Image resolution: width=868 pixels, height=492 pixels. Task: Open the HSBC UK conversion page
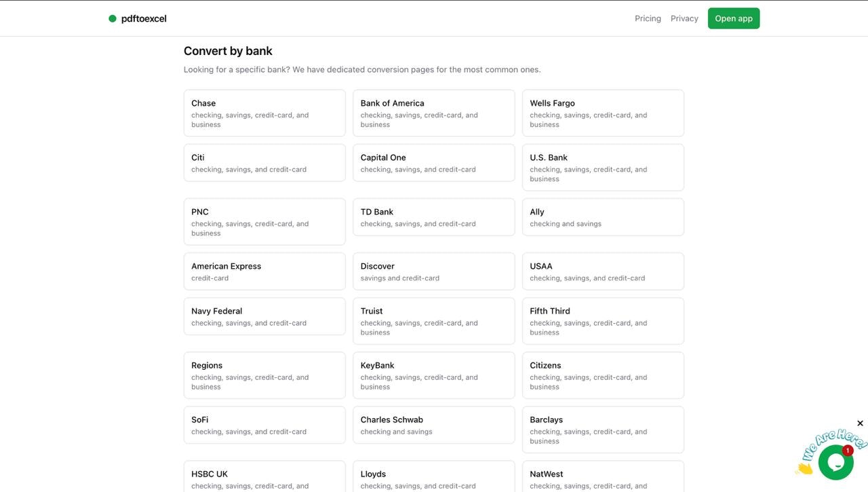(264, 476)
